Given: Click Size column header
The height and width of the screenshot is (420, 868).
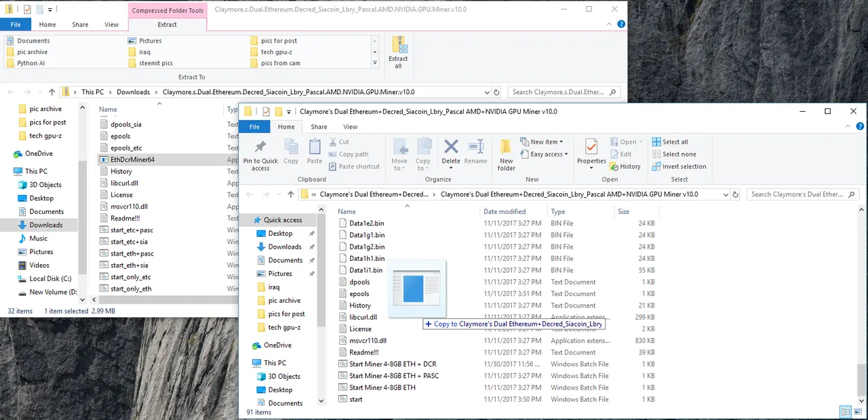Looking at the screenshot, I should tap(636, 211).
